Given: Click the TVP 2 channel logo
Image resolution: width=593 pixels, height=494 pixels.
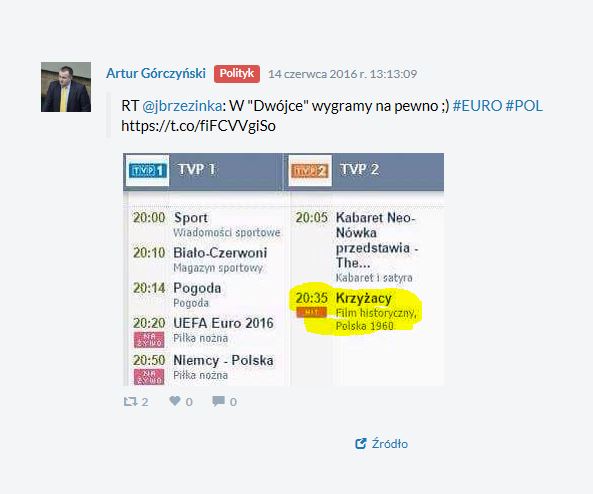Looking at the screenshot, I should [x=310, y=171].
